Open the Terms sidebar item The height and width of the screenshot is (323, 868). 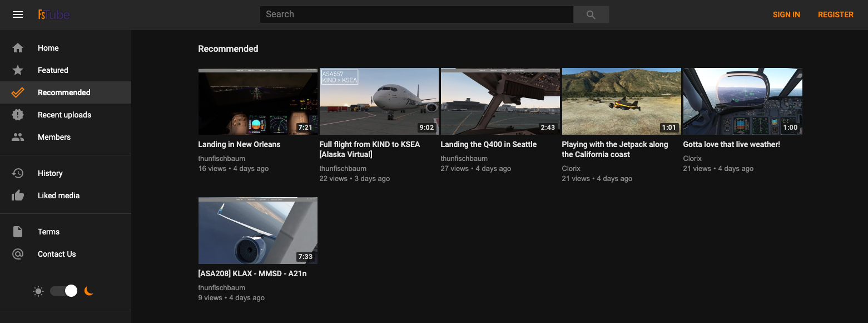48,232
